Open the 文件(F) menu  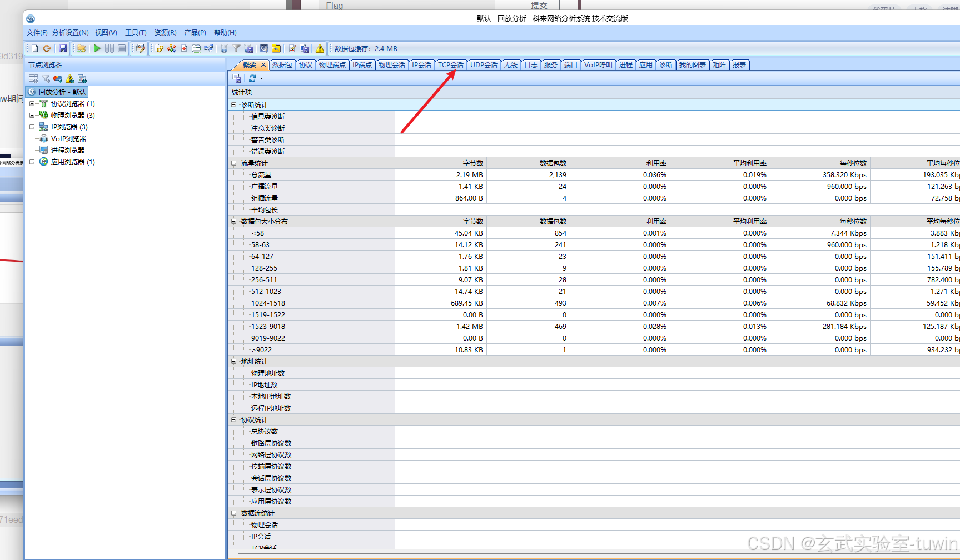point(37,33)
